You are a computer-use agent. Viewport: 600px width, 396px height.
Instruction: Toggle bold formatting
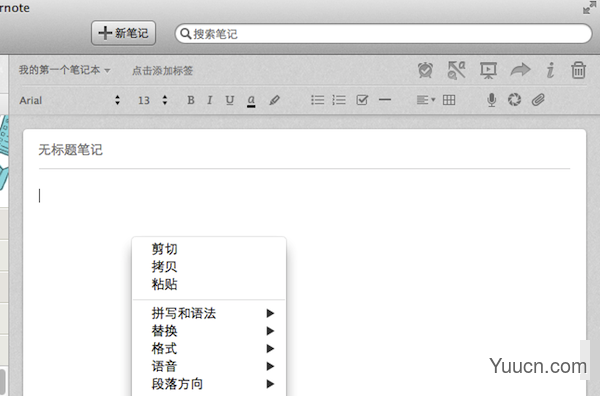191,100
